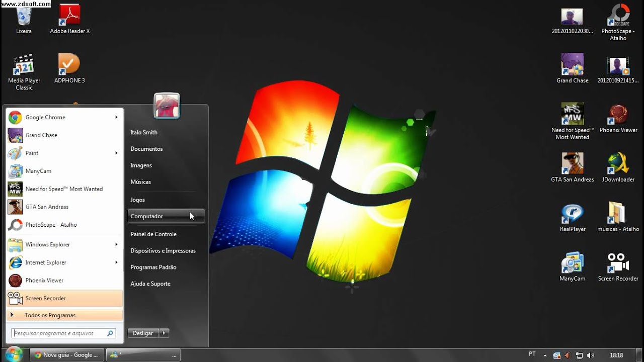The height and width of the screenshot is (362, 644).
Task: Open Phoenix Viewer desktop icon
Action: click(618, 118)
